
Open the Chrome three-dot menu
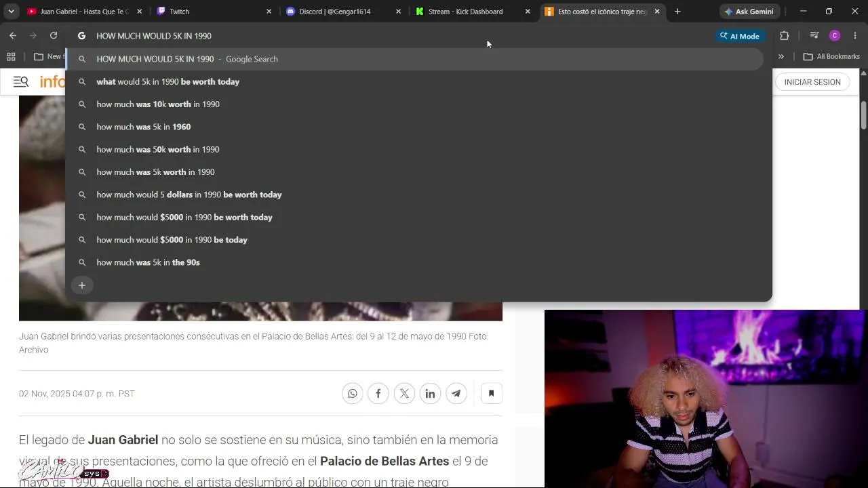855,36
